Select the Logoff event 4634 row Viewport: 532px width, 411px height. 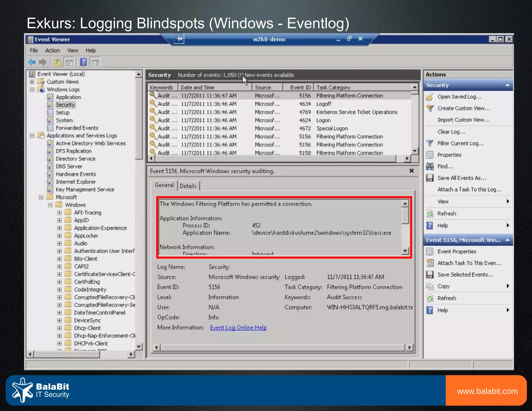[x=279, y=104]
